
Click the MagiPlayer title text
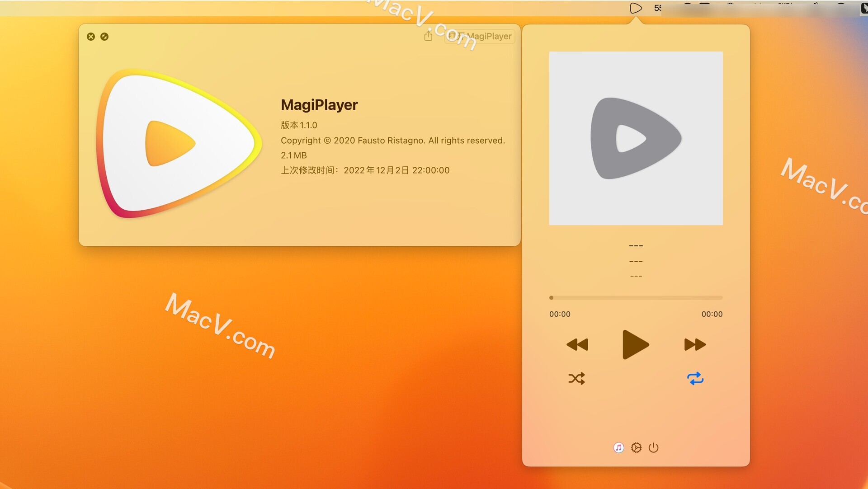(x=319, y=105)
